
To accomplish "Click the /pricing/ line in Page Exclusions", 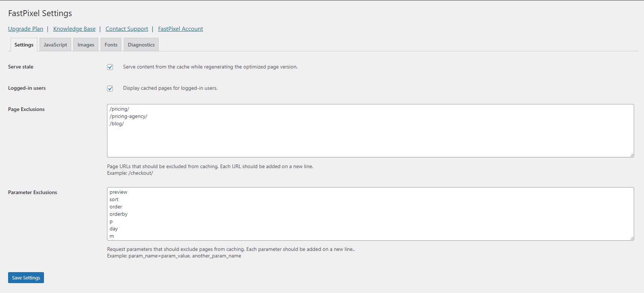I will (x=119, y=109).
